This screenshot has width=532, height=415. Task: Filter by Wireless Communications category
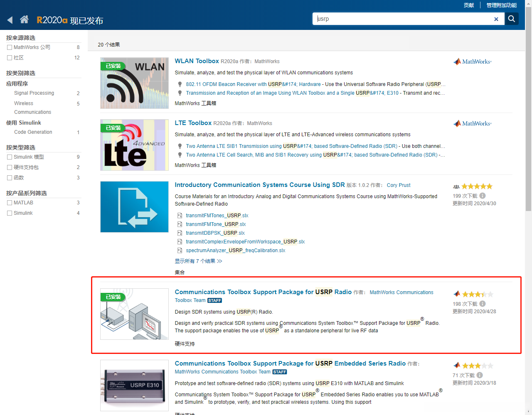[x=32, y=108]
